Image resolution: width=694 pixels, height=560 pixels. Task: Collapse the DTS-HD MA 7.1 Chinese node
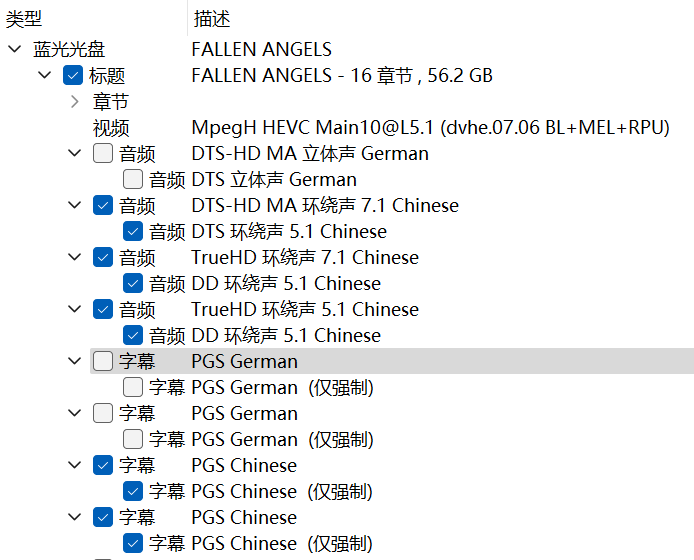74,205
